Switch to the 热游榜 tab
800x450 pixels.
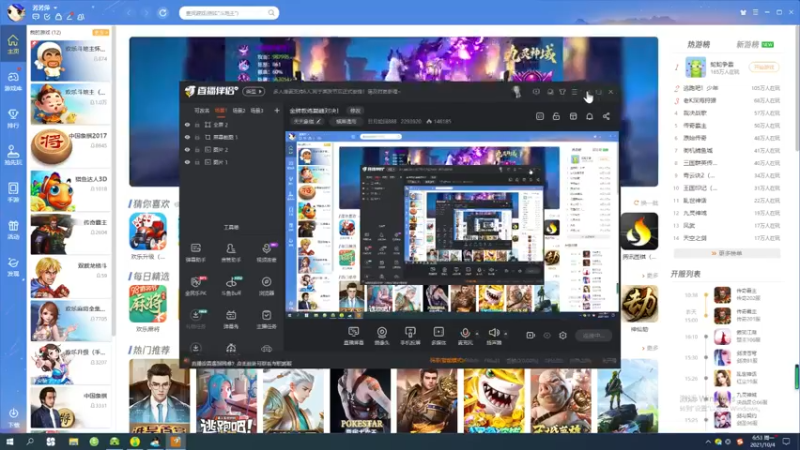[698, 45]
